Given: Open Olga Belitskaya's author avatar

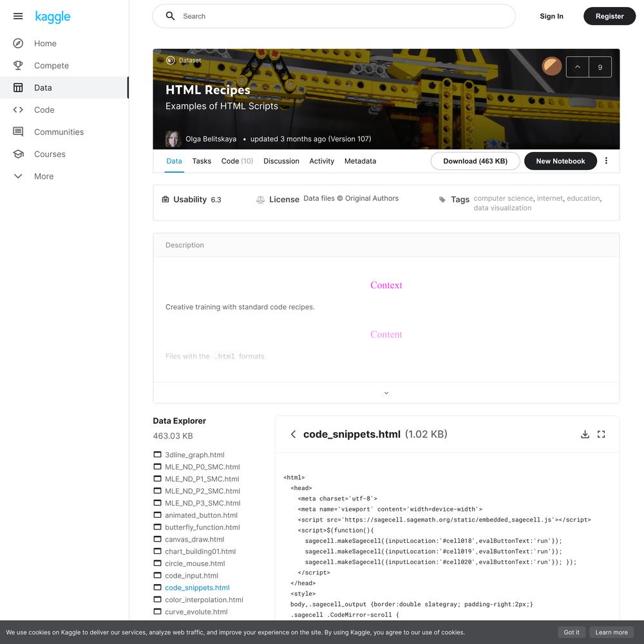Looking at the screenshot, I should [x=173, y=139].
